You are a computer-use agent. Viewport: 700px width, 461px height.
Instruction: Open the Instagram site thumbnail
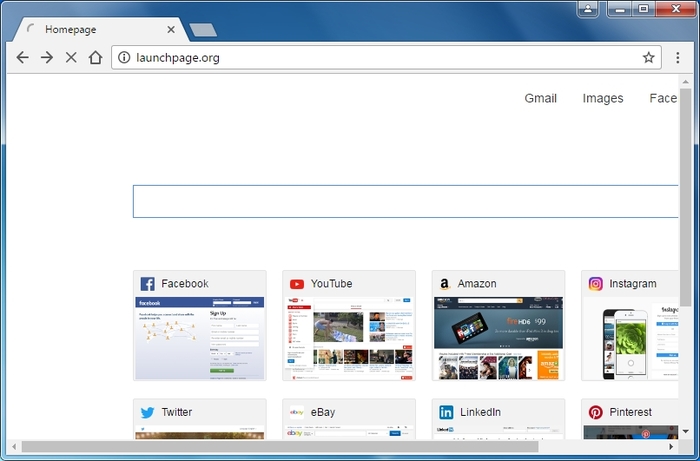[631, 338]
